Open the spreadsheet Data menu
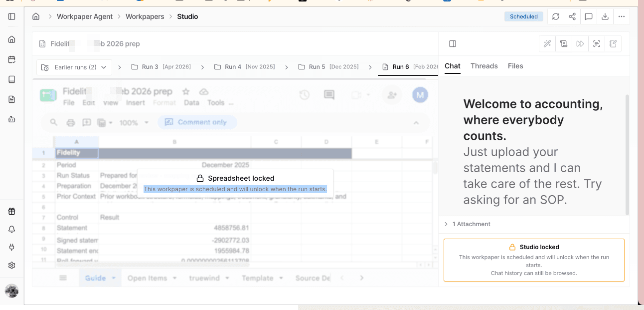This screenshot has height=310, width=644. [191, 103]
